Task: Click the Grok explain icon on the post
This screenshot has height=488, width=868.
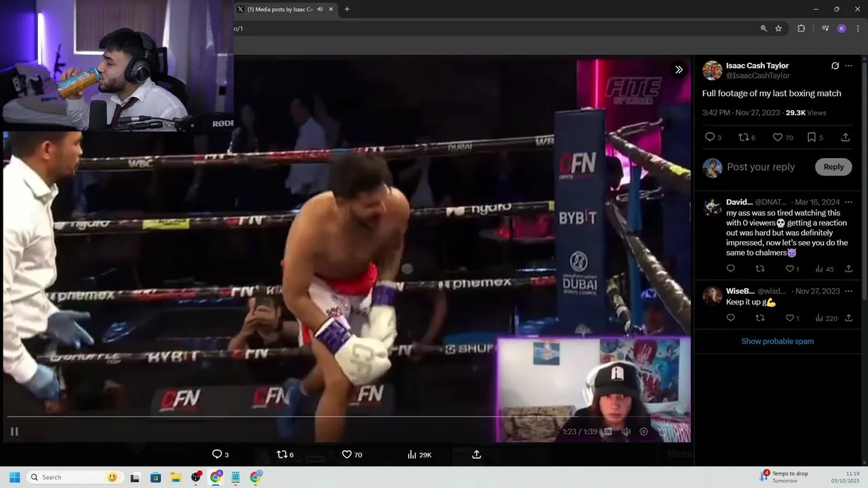Action: click(835, 66)
